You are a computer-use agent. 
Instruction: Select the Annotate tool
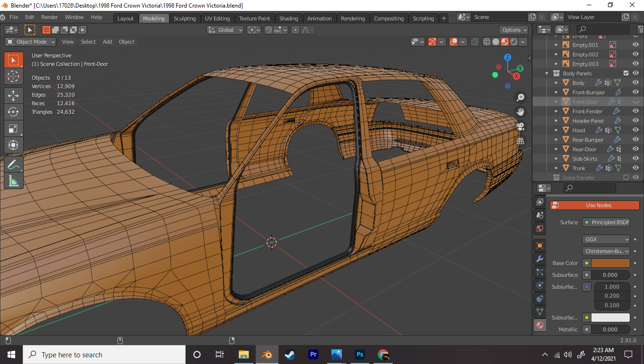tap(13, 164)
